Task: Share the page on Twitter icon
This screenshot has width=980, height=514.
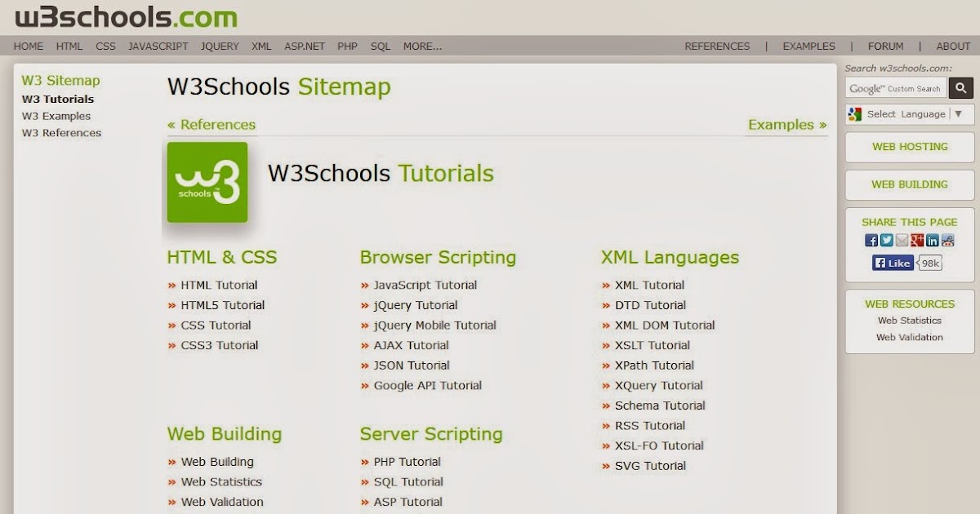Action: 887,240
